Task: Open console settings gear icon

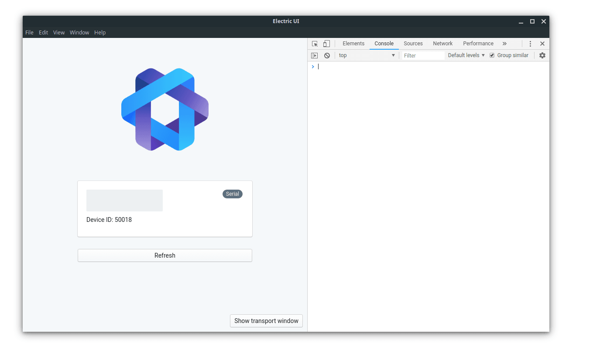Action: [x=542, y=55]
